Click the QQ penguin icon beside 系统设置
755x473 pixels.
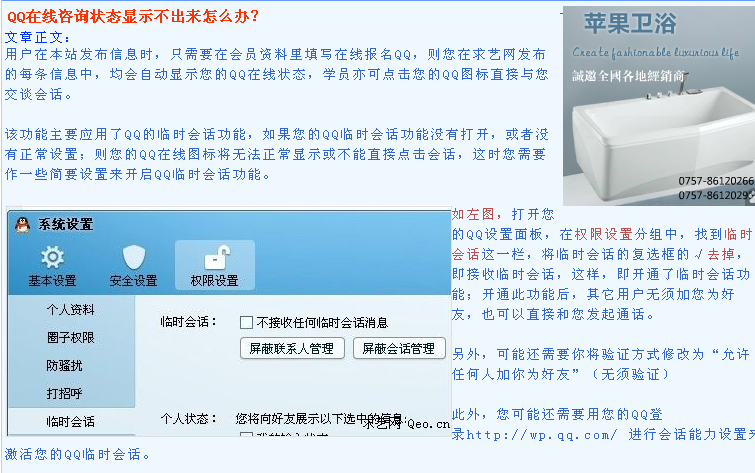tap(22, 224)
